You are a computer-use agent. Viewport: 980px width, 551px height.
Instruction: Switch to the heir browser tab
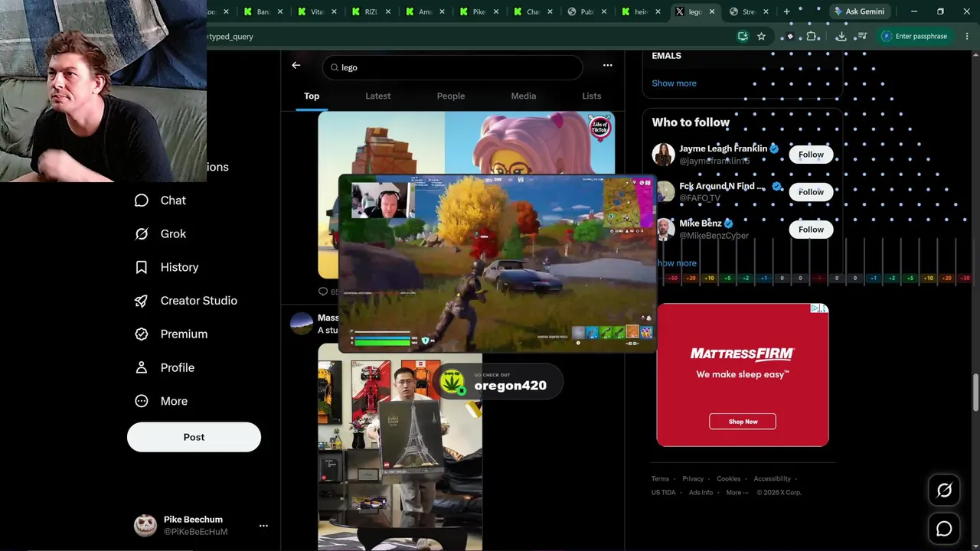coord(640,11)
